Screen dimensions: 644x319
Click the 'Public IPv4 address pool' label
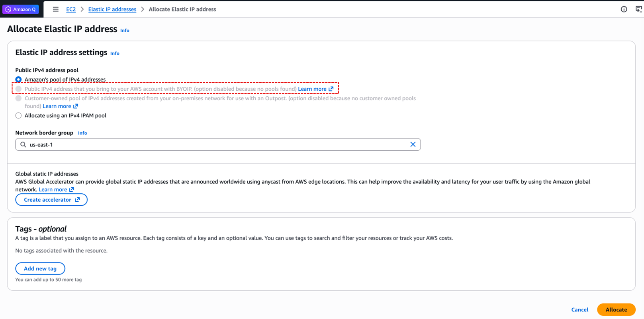click(x=47, y=70)
